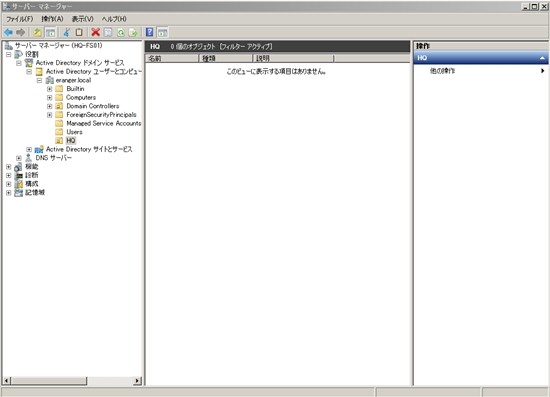Collapse the eranger.local domain node

(x=39, y=80)
